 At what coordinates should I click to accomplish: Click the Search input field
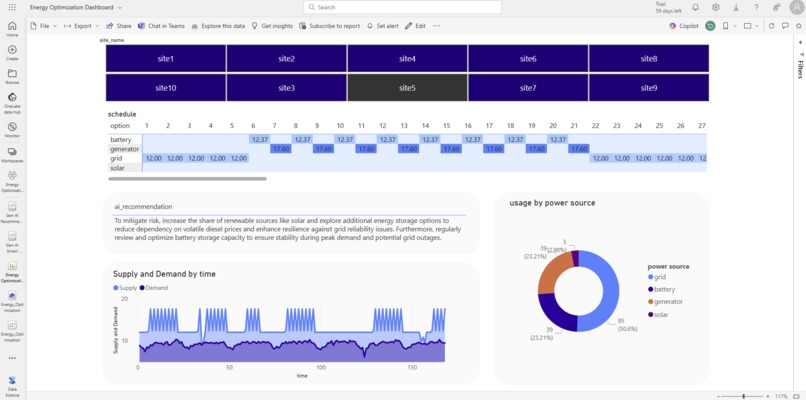coord(402,7)
